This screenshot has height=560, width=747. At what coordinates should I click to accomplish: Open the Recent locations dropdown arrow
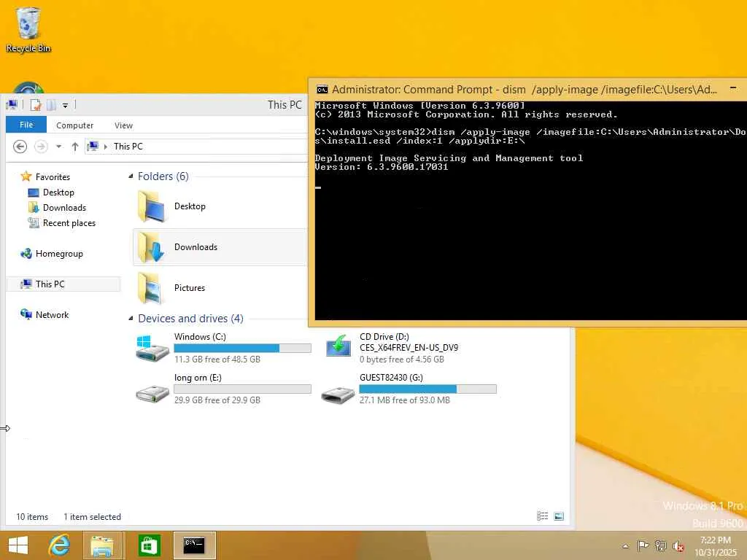pos(58,146)
